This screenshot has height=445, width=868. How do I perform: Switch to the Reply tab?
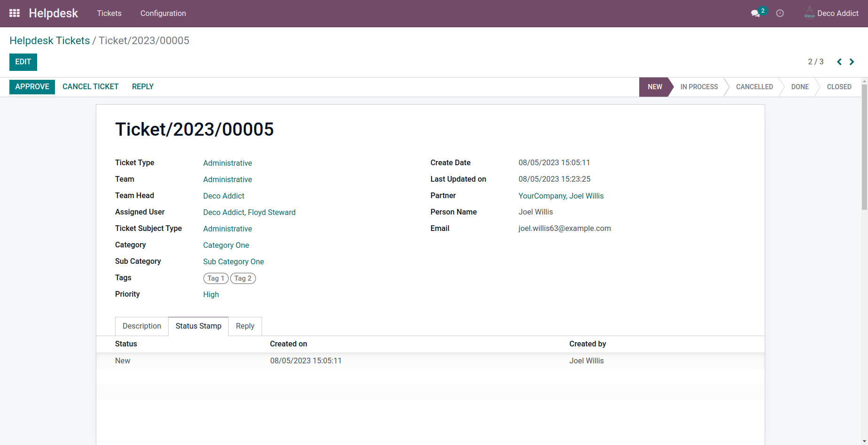(245, 326)
